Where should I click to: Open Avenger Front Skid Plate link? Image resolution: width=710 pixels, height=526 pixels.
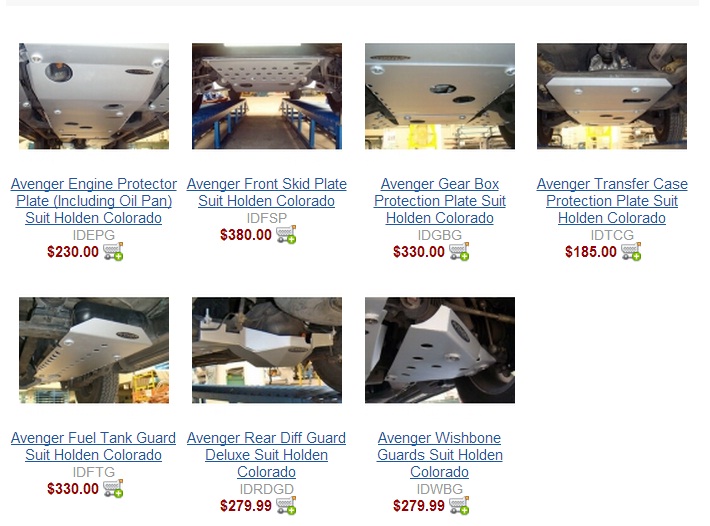click(x=267, y=192)
